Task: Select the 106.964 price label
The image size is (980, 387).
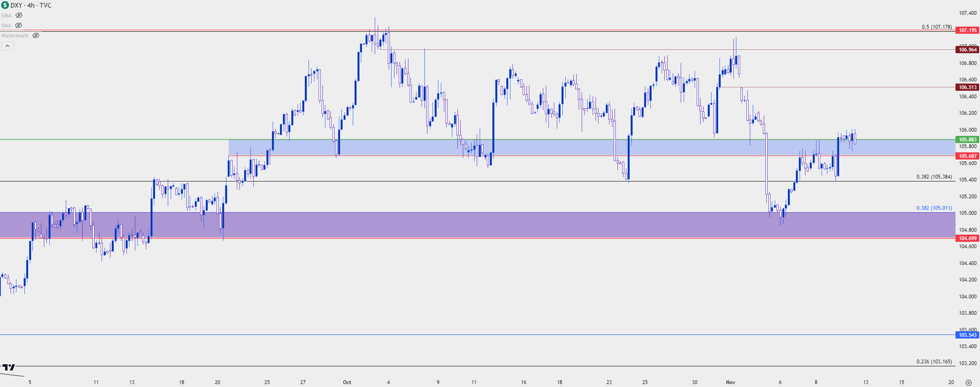Action: tap(967, 49)
